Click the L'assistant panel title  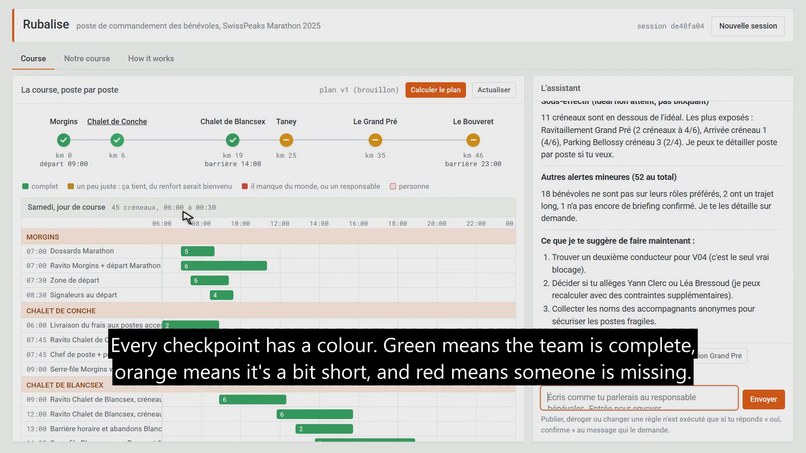560,88
